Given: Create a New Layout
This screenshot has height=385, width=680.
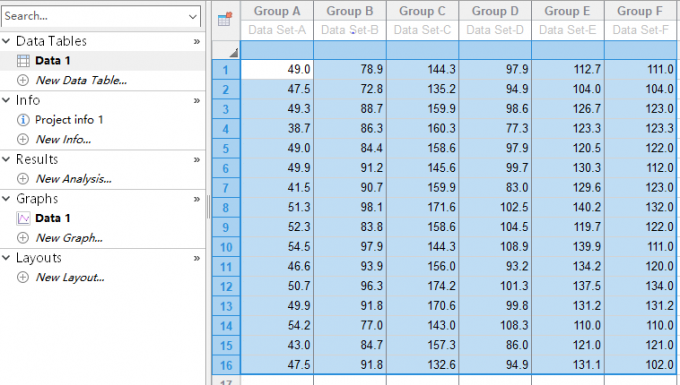Looking at the screenshot, I should (x=70, y=277).
